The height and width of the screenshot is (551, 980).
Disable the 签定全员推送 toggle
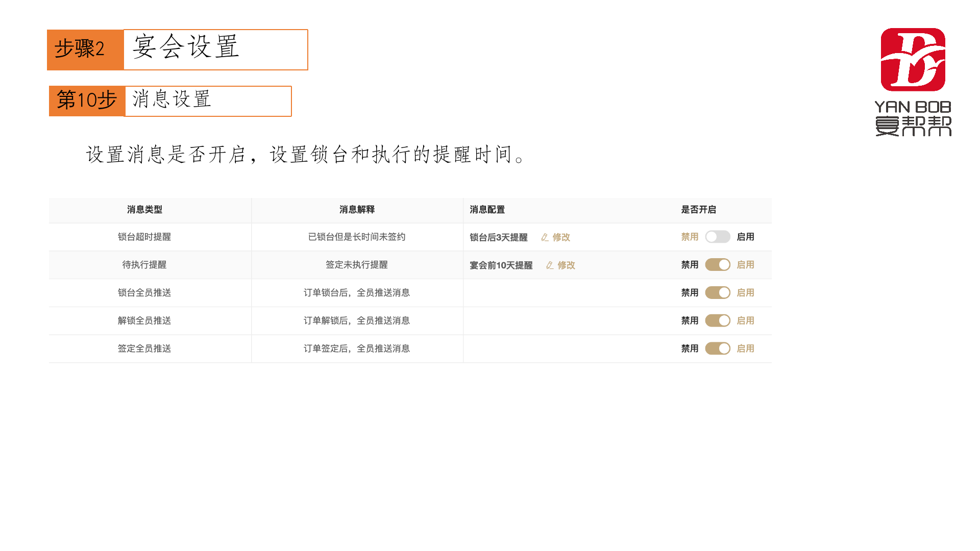pos(717,348)
